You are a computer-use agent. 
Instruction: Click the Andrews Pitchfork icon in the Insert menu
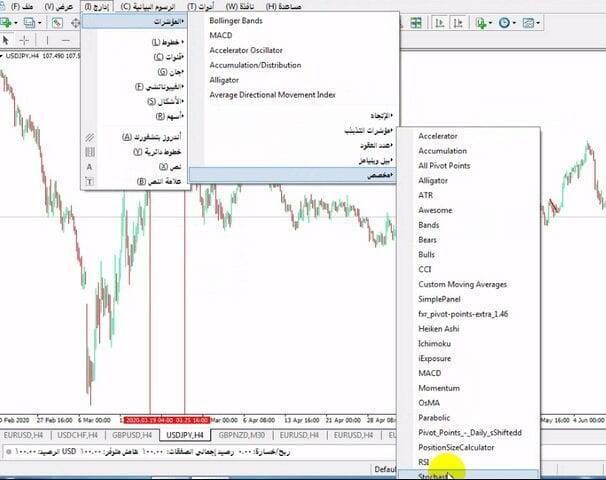[x=90, y=137]
